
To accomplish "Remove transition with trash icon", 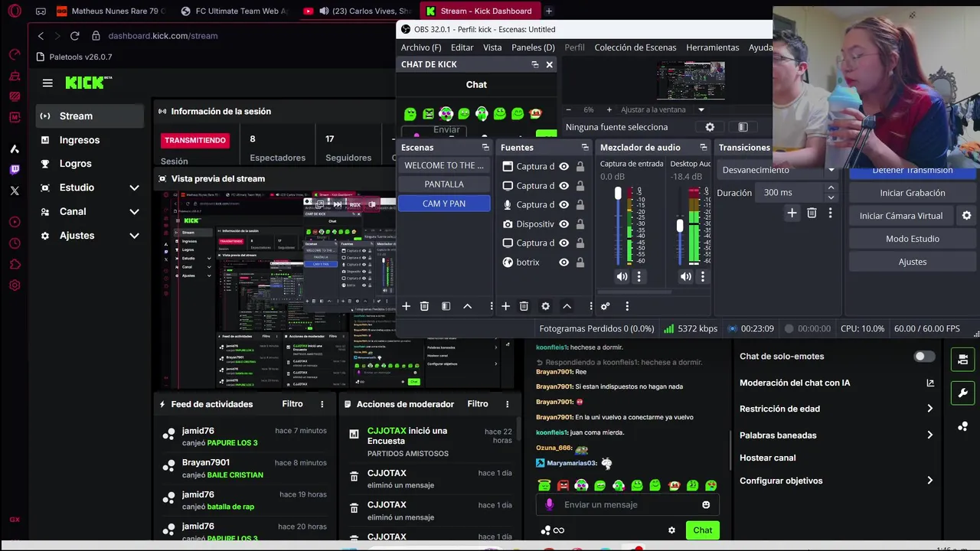I will pyautogui.click(x=812, y=213).
